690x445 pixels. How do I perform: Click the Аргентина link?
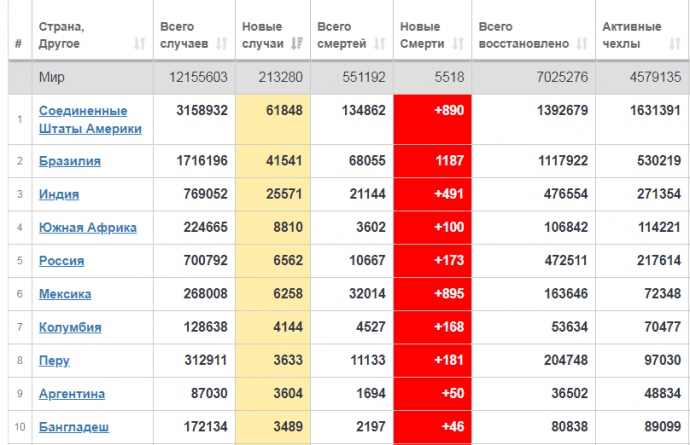(71, 394)
